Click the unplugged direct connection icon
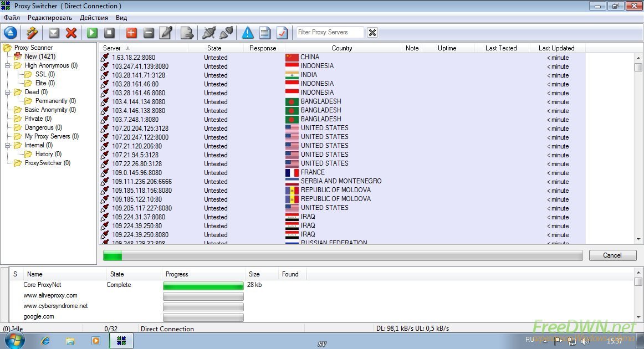The width and height of the screenshot is (644, 349). click(x=226, y=33)
